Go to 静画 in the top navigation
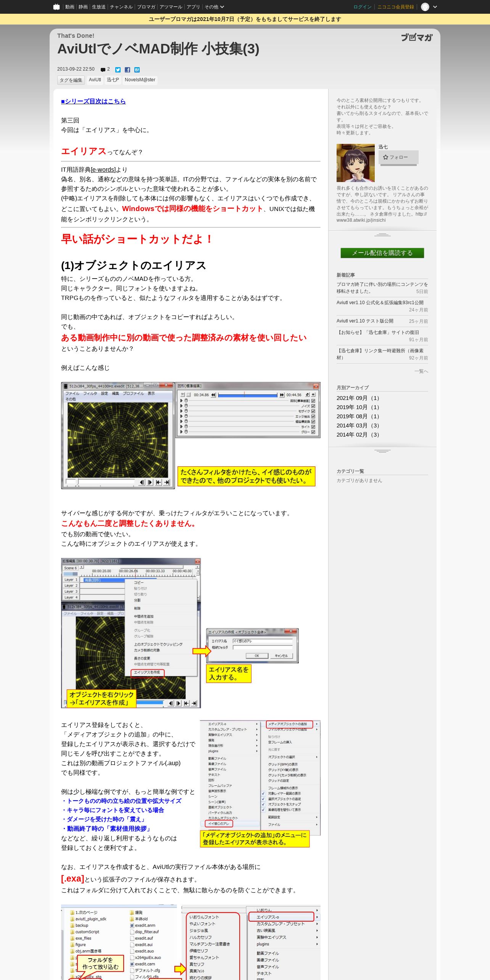This screenshot has width=490, height=980. point(83,7)
